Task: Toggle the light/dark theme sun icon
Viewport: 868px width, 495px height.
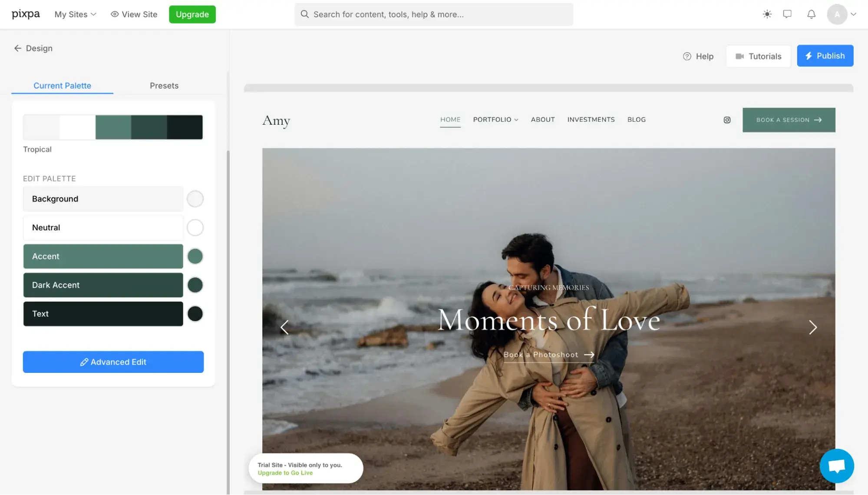Action: click(x=767, y=14)
